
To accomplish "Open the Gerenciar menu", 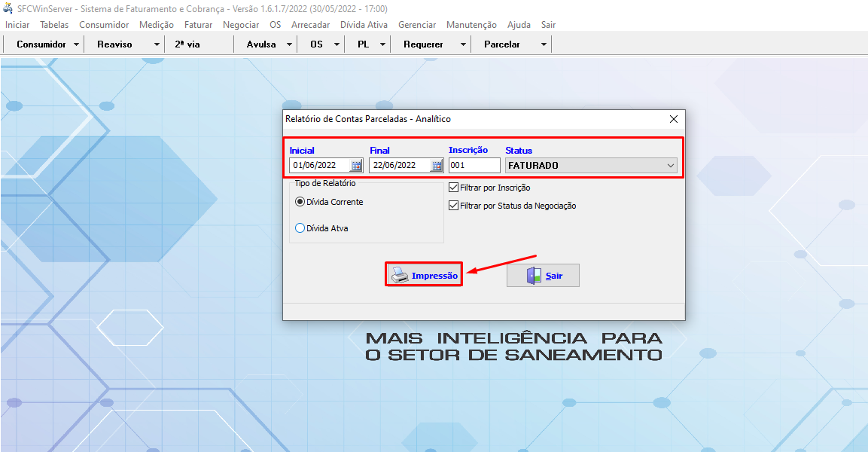I will (x=417, y=25).
